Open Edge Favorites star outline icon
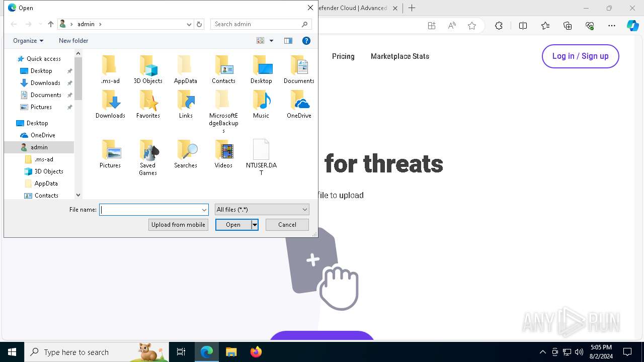 point(472,26)
